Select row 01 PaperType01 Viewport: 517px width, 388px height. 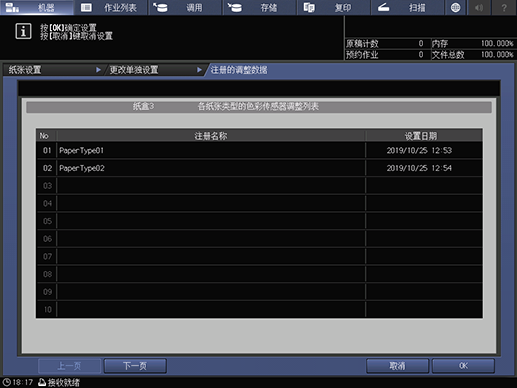coord(259,150)
